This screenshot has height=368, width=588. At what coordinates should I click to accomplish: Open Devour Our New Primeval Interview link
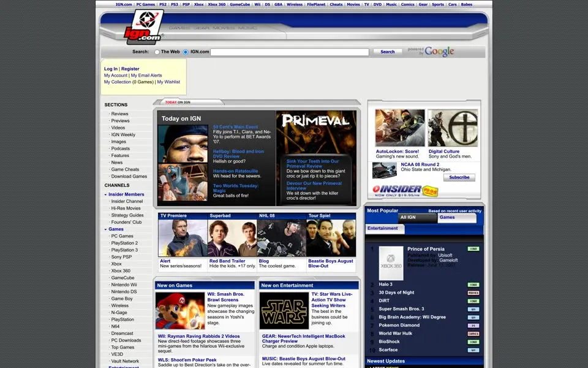pyautogui.click(x=314, y=186)
